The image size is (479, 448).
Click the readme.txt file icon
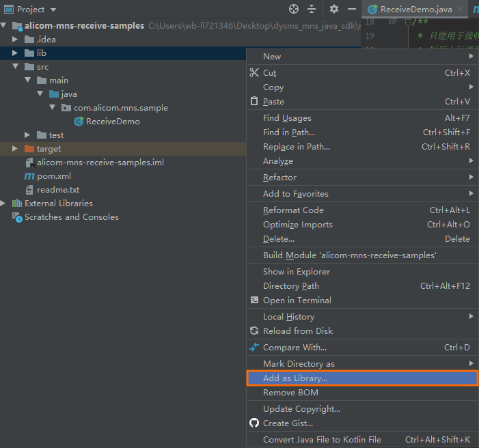click(29, 190)
